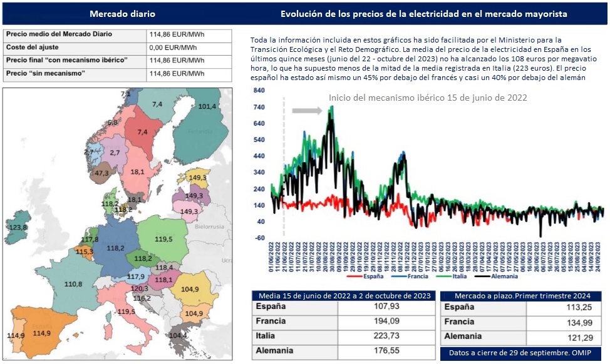Select France's 110,8 region on the map

click(x=73, y=284)
